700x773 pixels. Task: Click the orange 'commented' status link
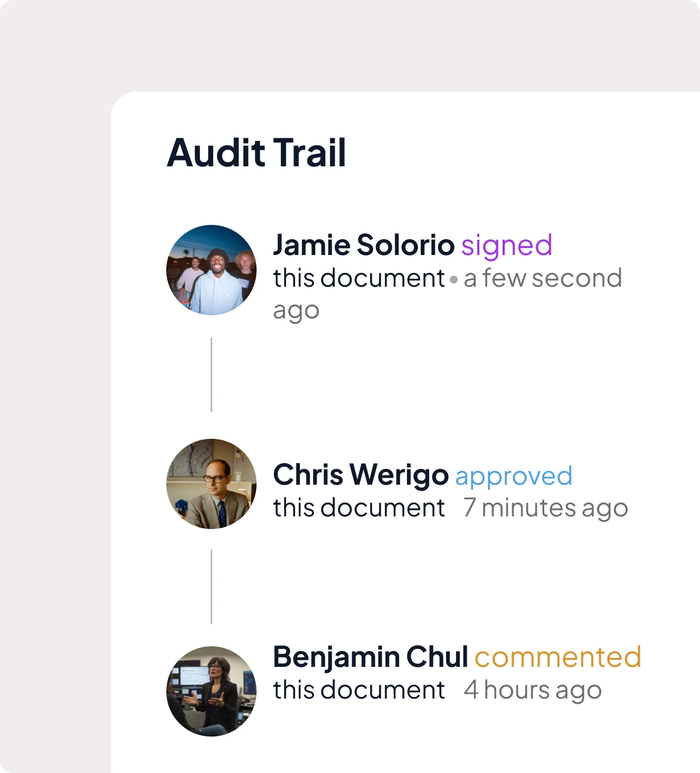[x=557, y=657]
